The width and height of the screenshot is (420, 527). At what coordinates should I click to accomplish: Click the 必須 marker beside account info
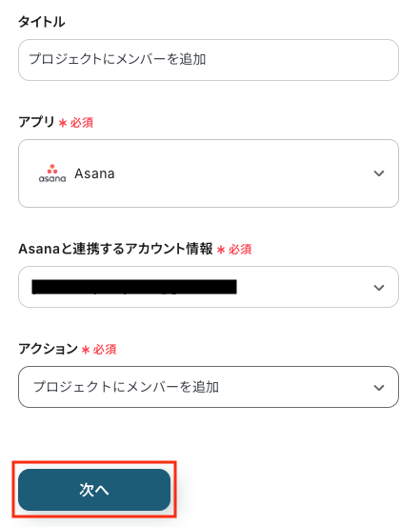(x=240, y=250)
